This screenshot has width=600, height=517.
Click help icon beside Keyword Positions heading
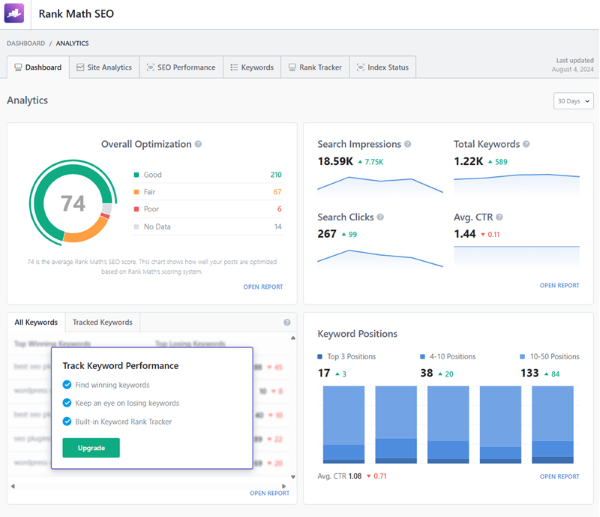pos(405,334)
